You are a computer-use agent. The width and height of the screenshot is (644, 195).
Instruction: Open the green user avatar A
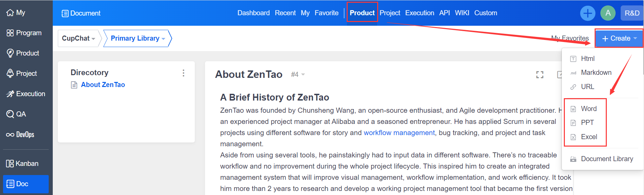[608, 13]
